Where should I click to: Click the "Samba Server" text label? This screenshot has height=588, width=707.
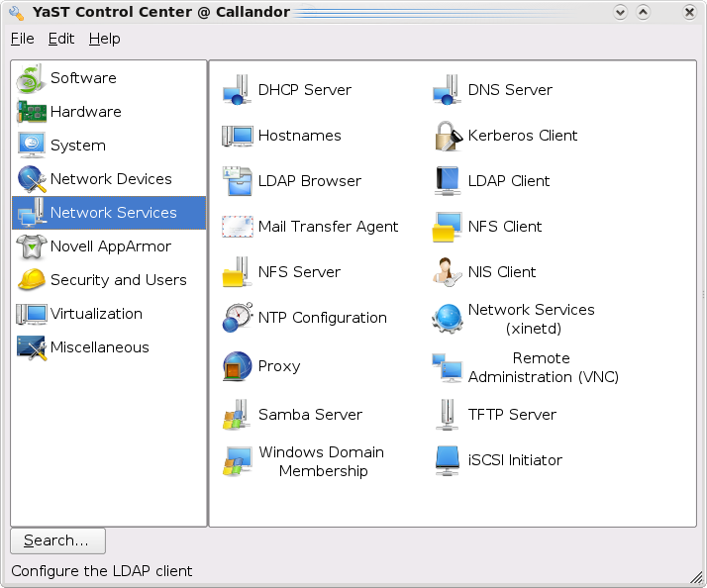(x=310, y=415)
